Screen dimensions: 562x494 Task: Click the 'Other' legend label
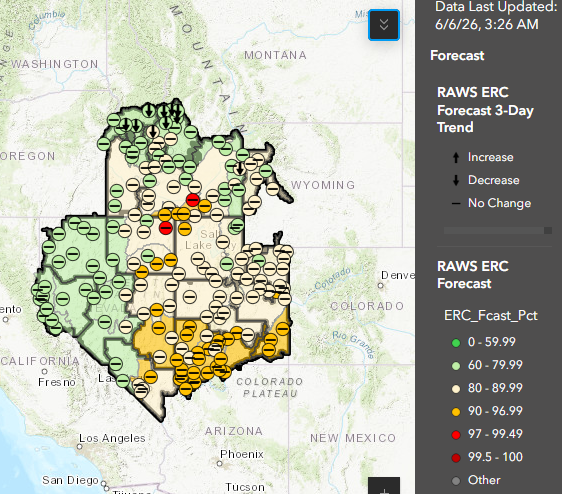[x=484, y=480]
